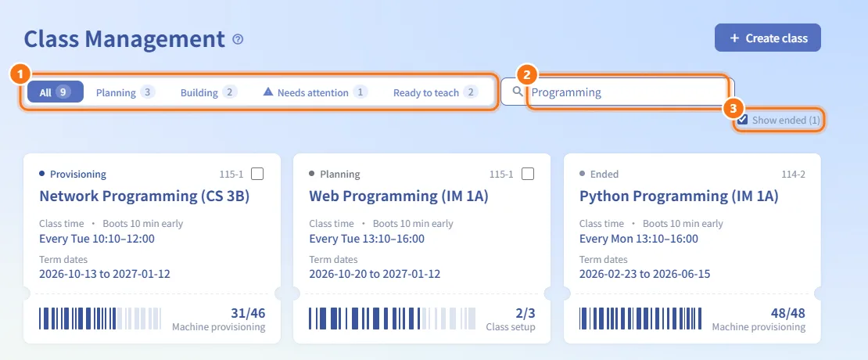The width and height of the screenshot is (868, 360).
Task: Click the Create class button
Action: pyautogui.click(x=767, y=38)
